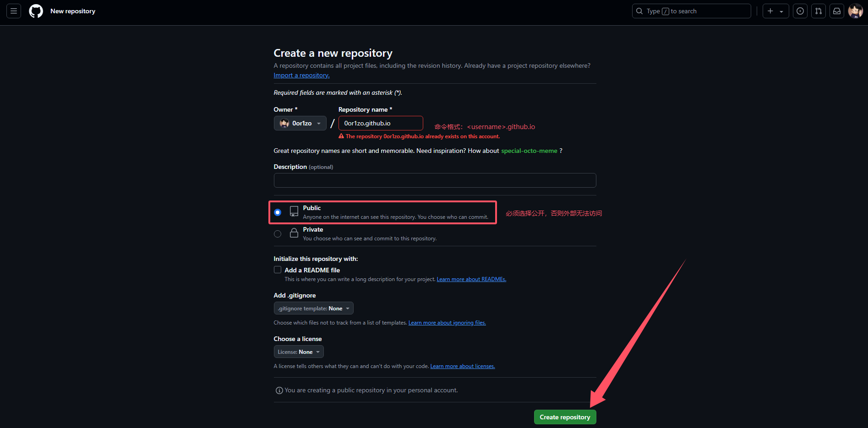Focus the Type / to search box
The image size is (868, 428).
[x=692, y=11]
